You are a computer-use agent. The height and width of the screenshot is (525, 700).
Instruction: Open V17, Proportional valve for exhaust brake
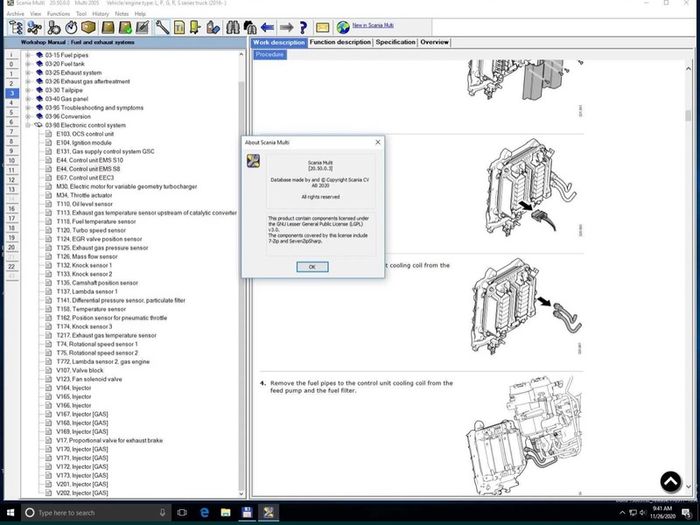109,440
